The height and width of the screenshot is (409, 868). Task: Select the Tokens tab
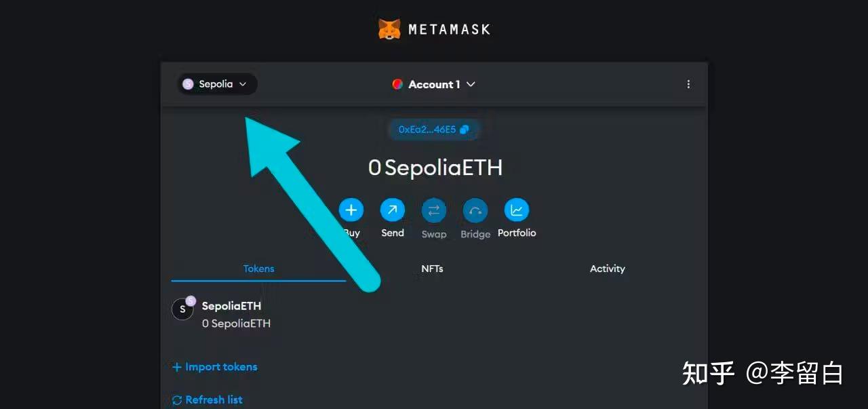tap(258, 269)
